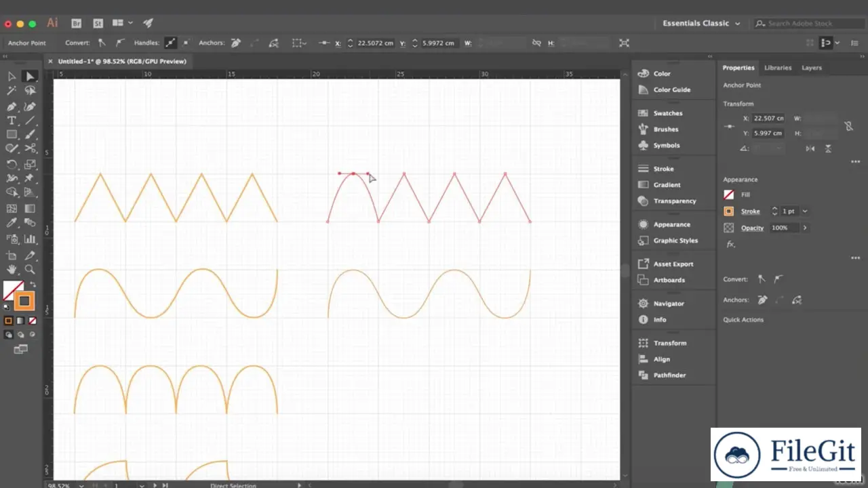
Task: Select the Mesh tool
Action: [x=12, y=209]
